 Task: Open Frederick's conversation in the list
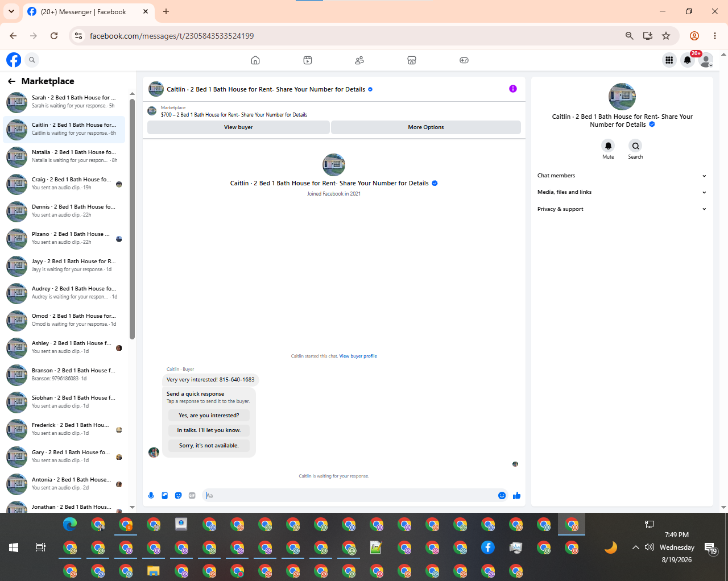pyautogui.click(x=64, y=430)
